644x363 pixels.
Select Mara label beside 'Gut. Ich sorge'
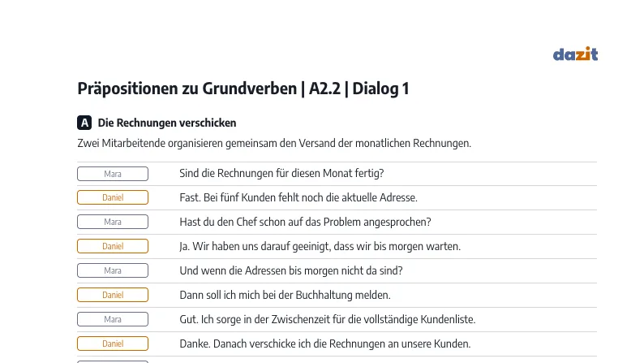pos(113,319)
